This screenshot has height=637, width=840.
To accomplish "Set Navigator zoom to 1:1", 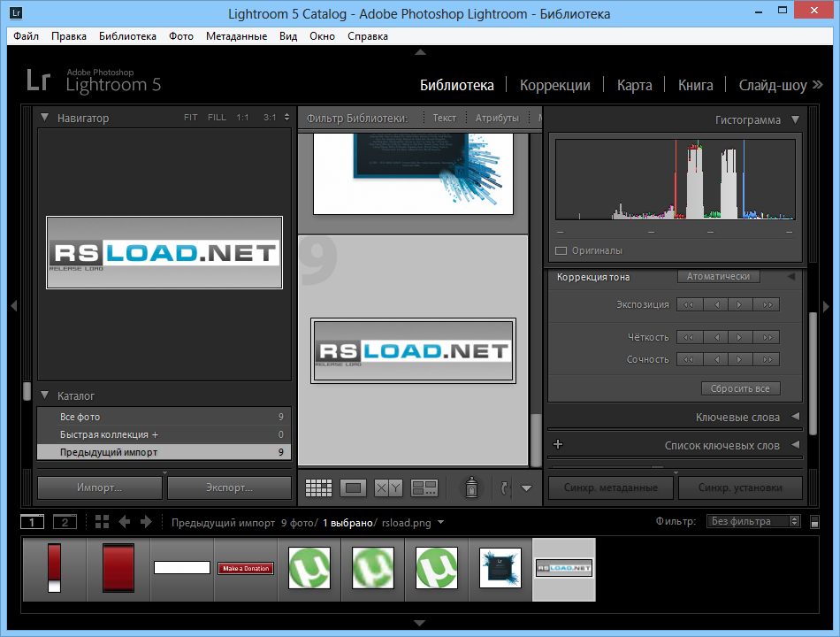I will pos(242,118).
